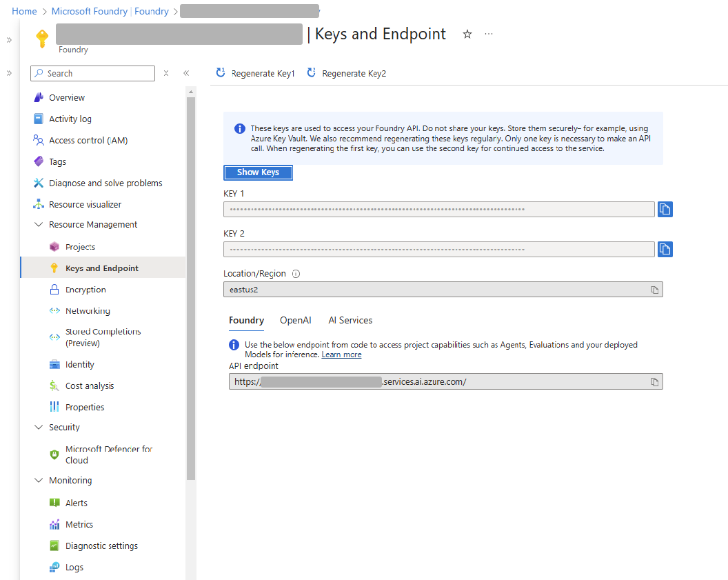Click the Regenerate Key2 refresh icon
The width and height of the screenshot is (728, 580).
coord(311,72)
